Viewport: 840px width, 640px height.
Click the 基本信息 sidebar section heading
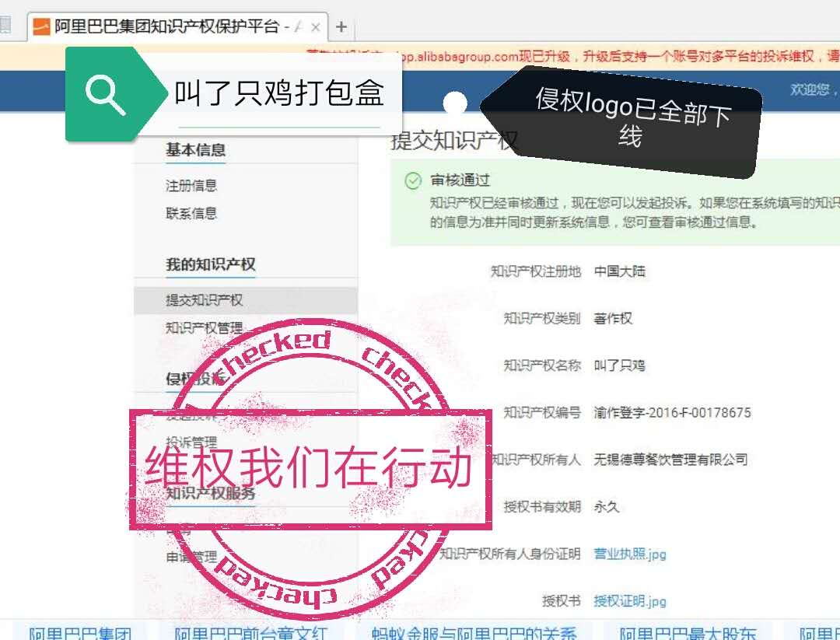pyautogui.click(x=195, y=149)
